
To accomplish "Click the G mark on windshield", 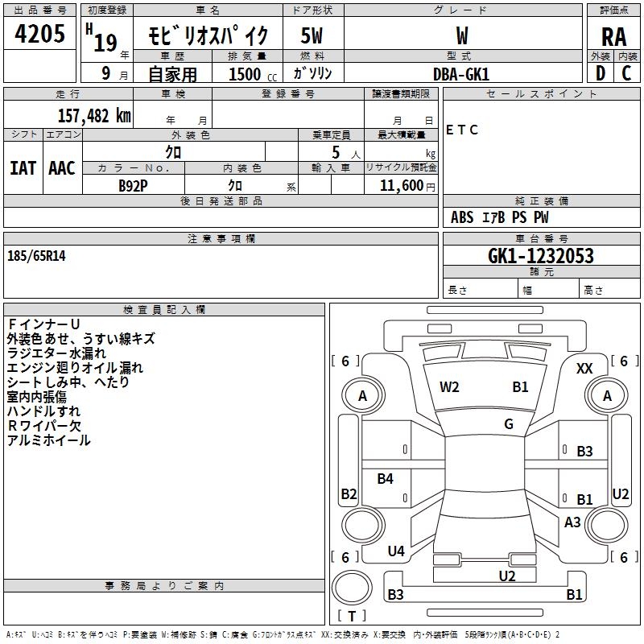I will (509, 424).
